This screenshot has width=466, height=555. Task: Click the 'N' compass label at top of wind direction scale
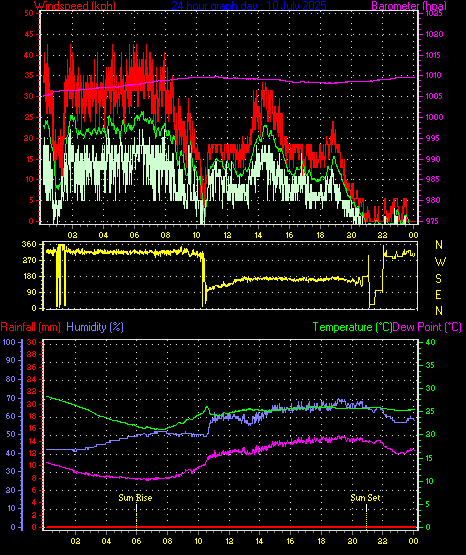439,245
